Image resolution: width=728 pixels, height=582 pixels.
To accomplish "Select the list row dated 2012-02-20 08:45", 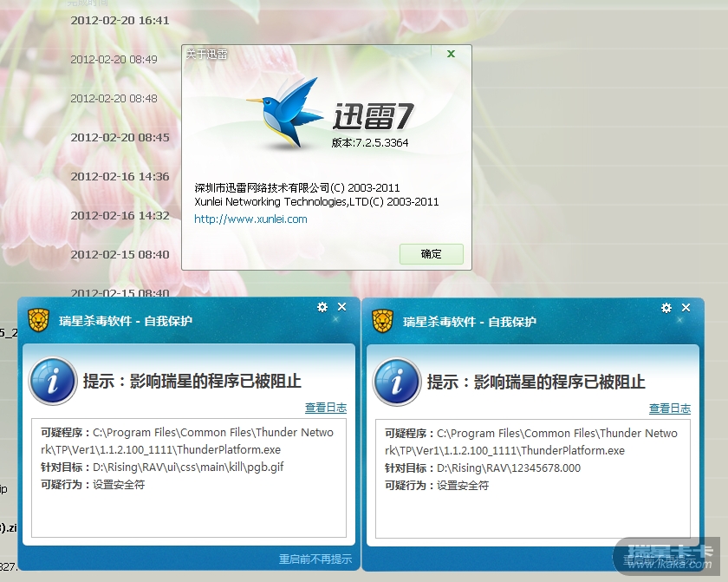I will coord(120,138).
